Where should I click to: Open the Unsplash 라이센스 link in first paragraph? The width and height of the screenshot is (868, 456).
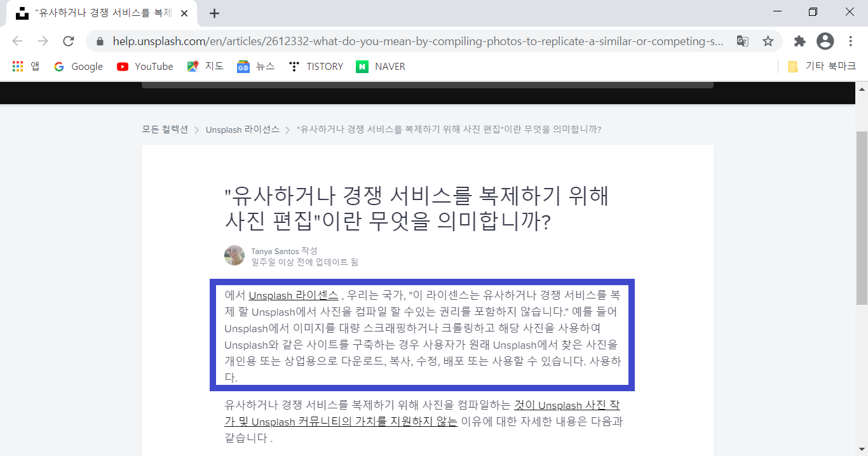[294, 295]
